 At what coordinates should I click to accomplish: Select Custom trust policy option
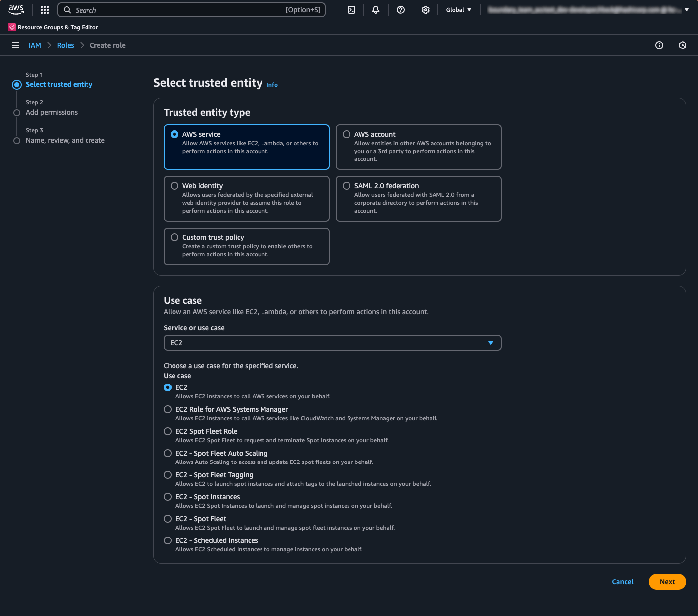click(x=247, y=246)
